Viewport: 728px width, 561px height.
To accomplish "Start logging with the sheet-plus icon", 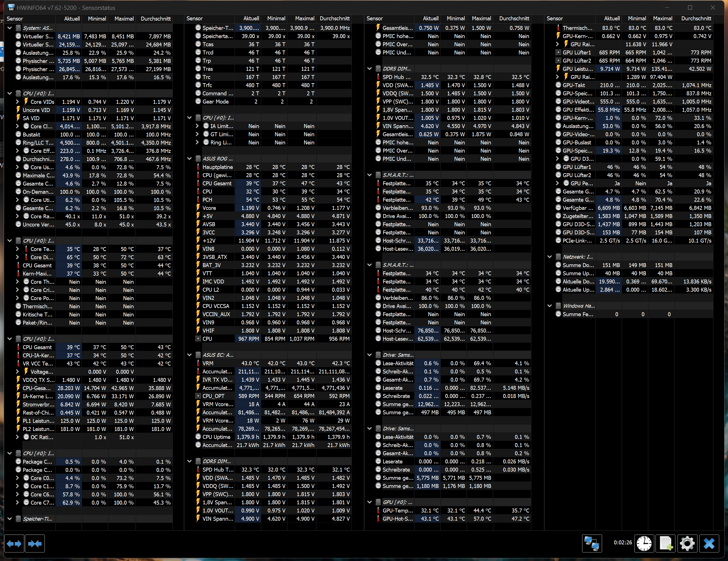I will pyautogui.click(x=666, y=544).
